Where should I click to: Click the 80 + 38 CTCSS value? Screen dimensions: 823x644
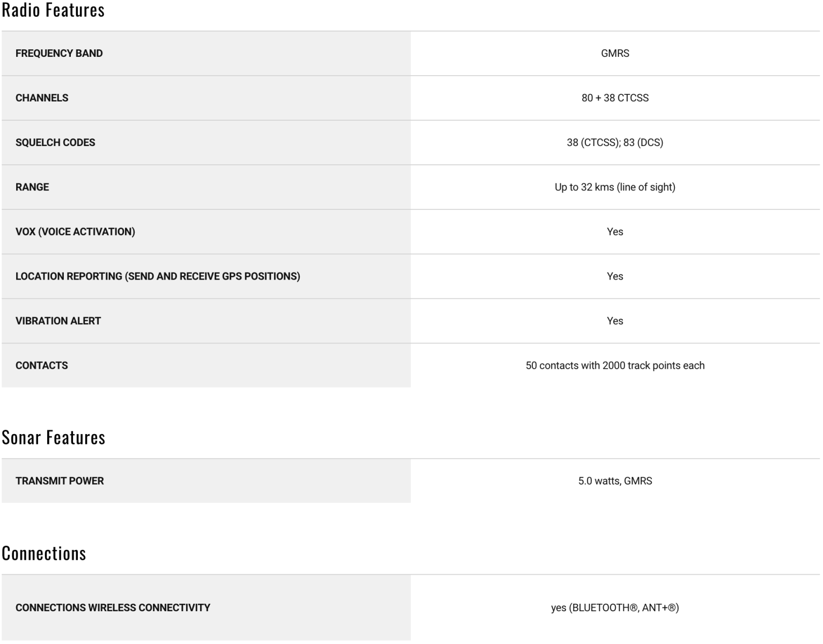click(x=615, y=98)
